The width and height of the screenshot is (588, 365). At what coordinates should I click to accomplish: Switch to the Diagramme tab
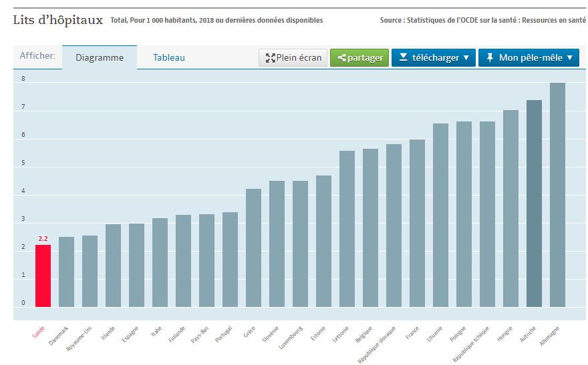[100, 57]
